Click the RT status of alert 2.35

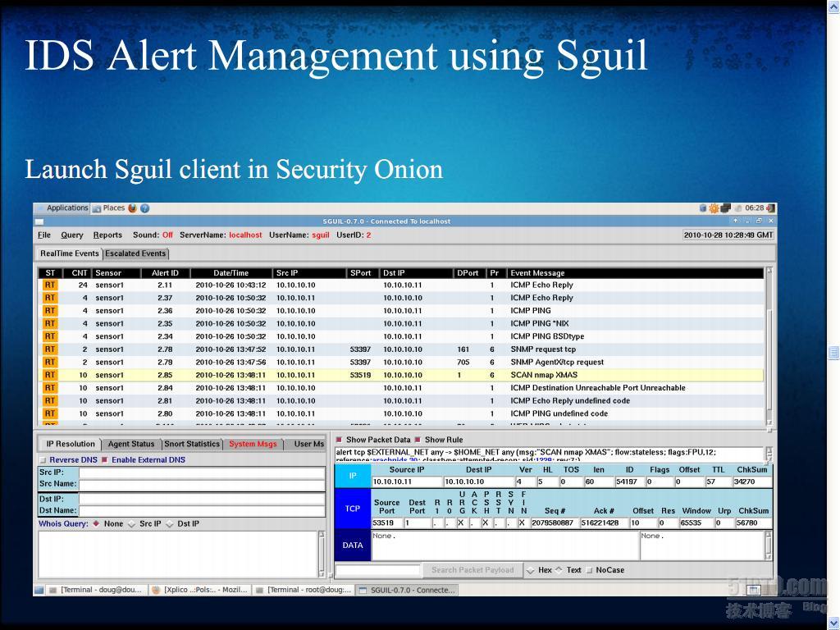point(50,323)
